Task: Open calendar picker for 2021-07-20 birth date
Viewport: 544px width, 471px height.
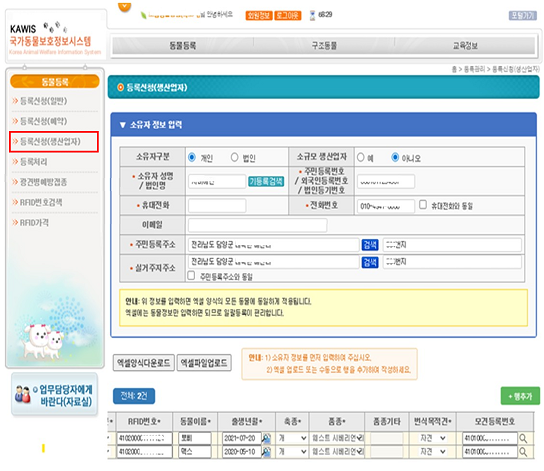Action: point(266,438)
